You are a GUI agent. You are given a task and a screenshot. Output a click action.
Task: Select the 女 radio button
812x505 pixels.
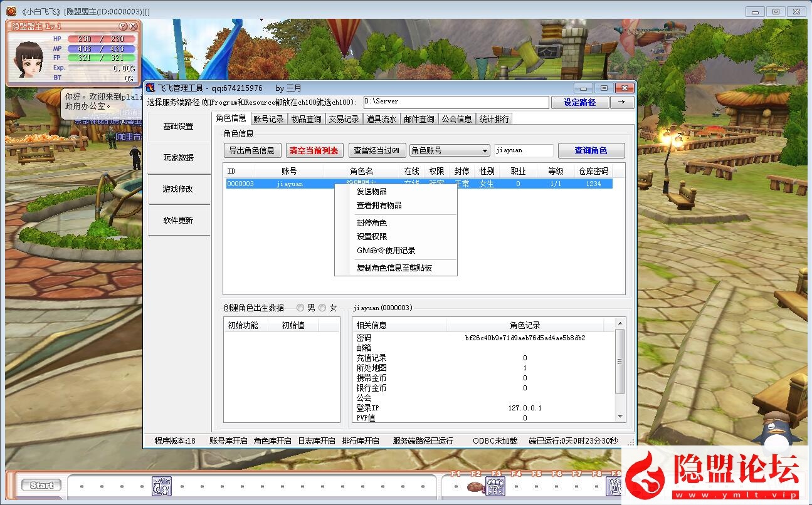tap(322, 308)
